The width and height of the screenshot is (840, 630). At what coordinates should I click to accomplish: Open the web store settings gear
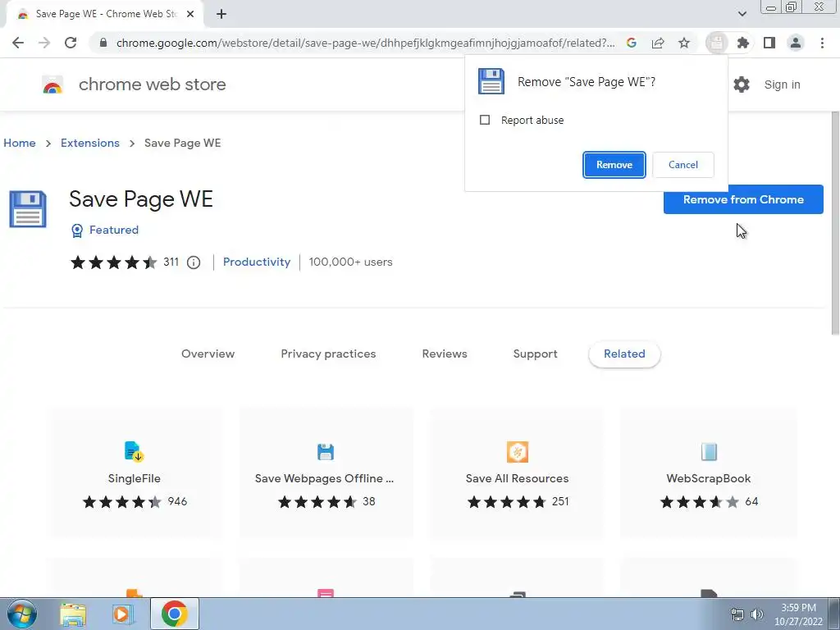742,84
